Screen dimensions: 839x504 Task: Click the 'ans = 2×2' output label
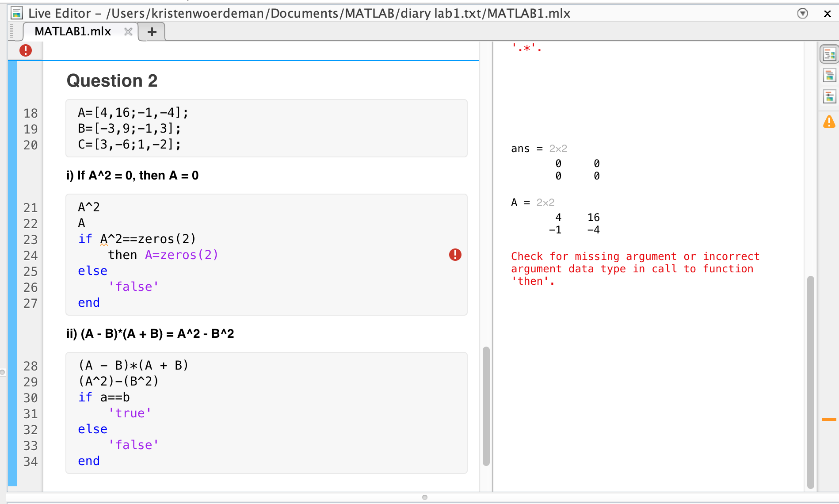click(539, 149)
